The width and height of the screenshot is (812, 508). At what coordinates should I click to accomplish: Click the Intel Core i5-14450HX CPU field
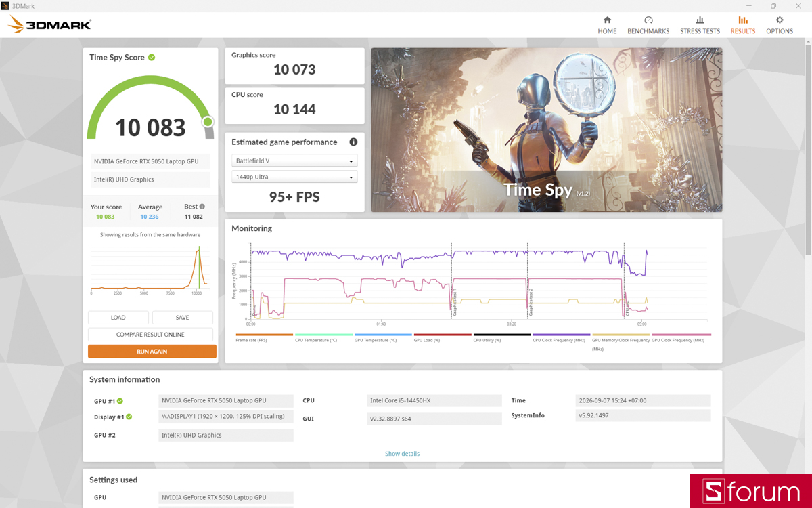coord(434,400)
